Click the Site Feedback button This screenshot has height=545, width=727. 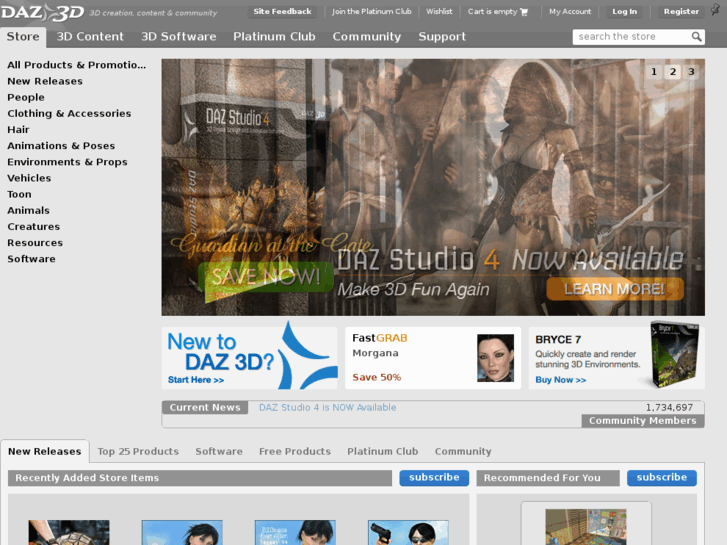click(x=282, y=12)
